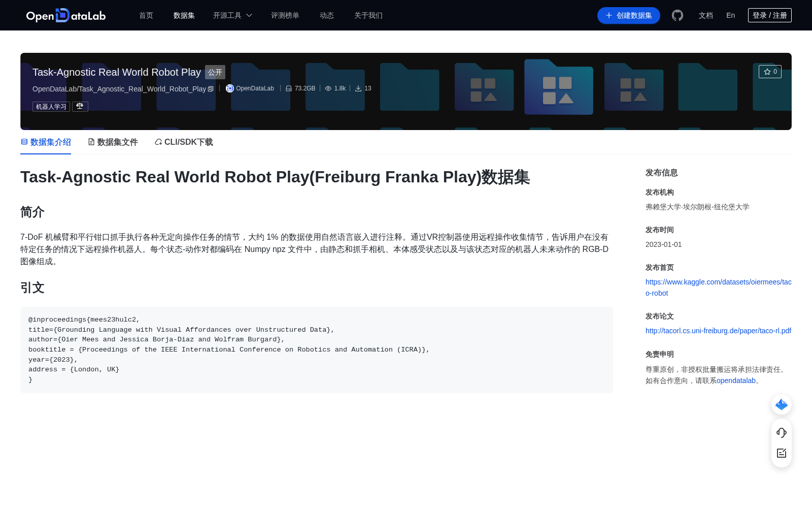This screenshot has width=812, height=508.
Task: Open the GitHub icon in the header
Action: tap(678, 15)
